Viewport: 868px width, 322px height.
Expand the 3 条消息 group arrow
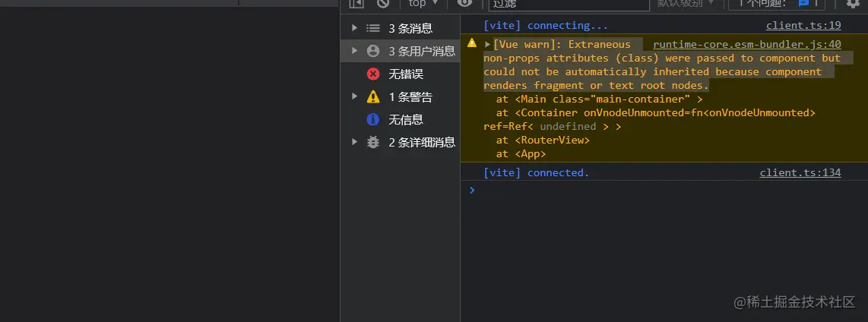click(x=353, y=28)
